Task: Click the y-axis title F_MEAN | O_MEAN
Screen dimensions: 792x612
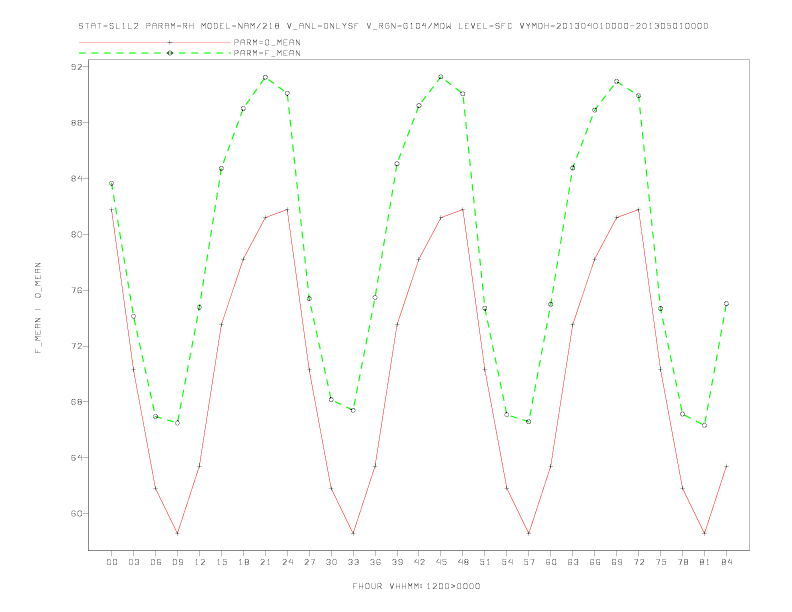Action: click(x=38, y=308)
